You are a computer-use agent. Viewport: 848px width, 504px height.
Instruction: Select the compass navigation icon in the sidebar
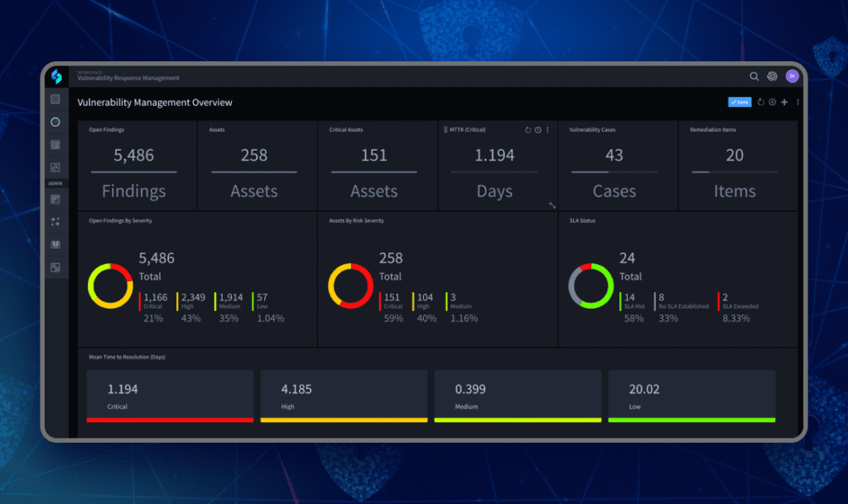(55, 121)
